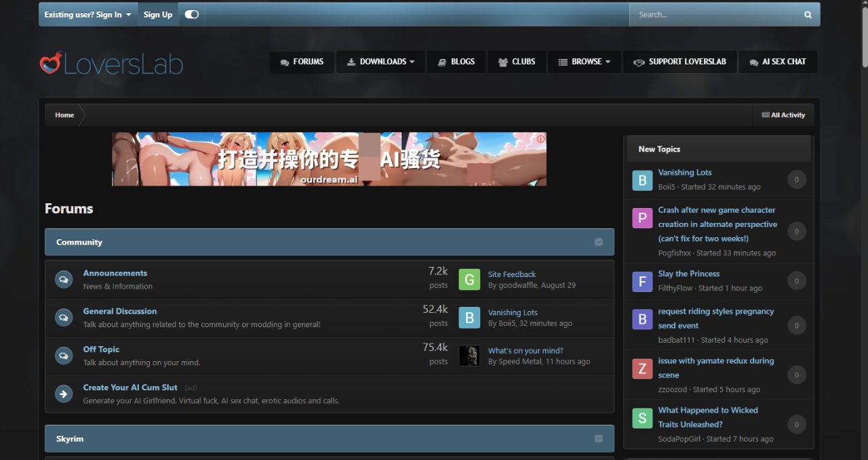Open the All Activity link
This screenshot has width=868, height=460.
pyautogui.click(x=783, y=115)
